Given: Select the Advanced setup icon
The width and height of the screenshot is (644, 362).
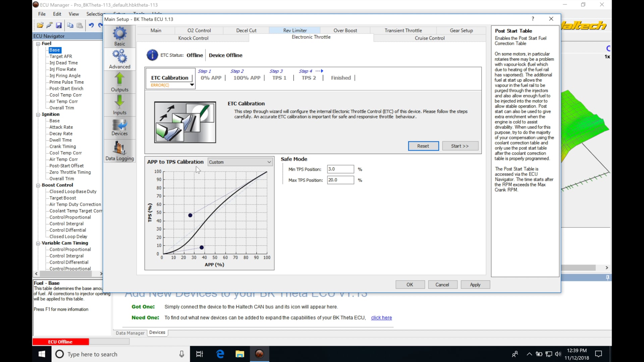Looking at the screenshot, I should (119, 59).
